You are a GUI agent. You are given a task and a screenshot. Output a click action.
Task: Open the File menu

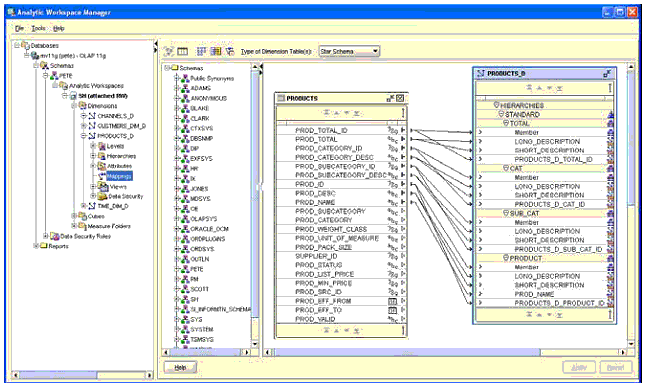click(x=19, y=28)
